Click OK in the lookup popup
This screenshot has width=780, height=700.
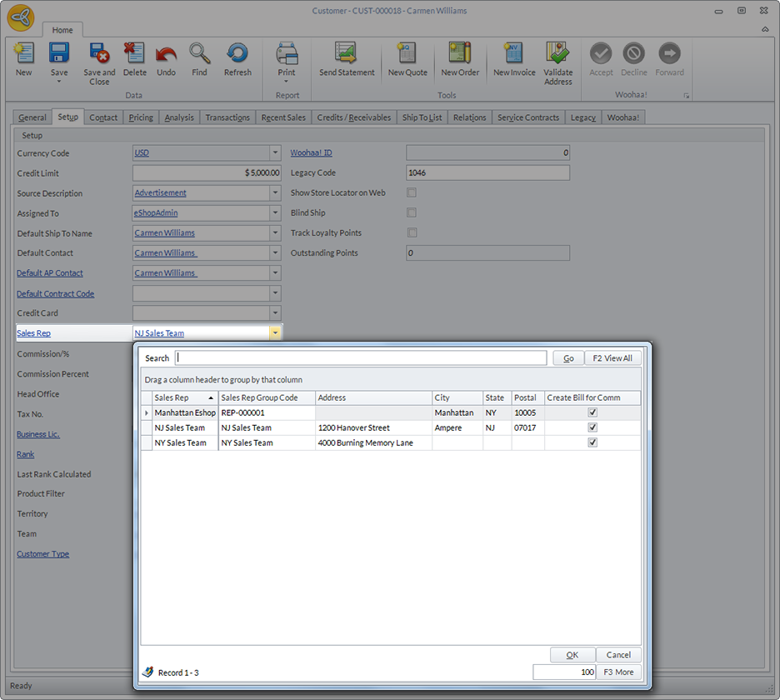[572, 655]
